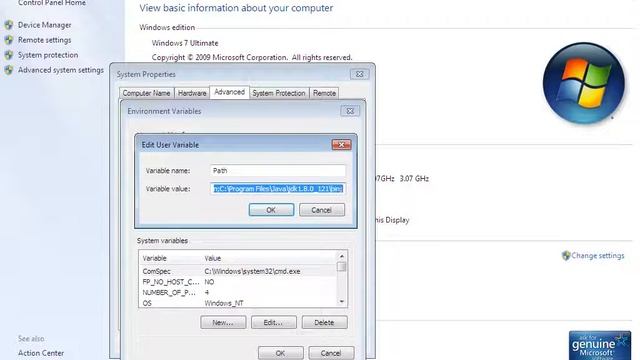
Task: Delete the selected system variable
Action: [324, 322]
